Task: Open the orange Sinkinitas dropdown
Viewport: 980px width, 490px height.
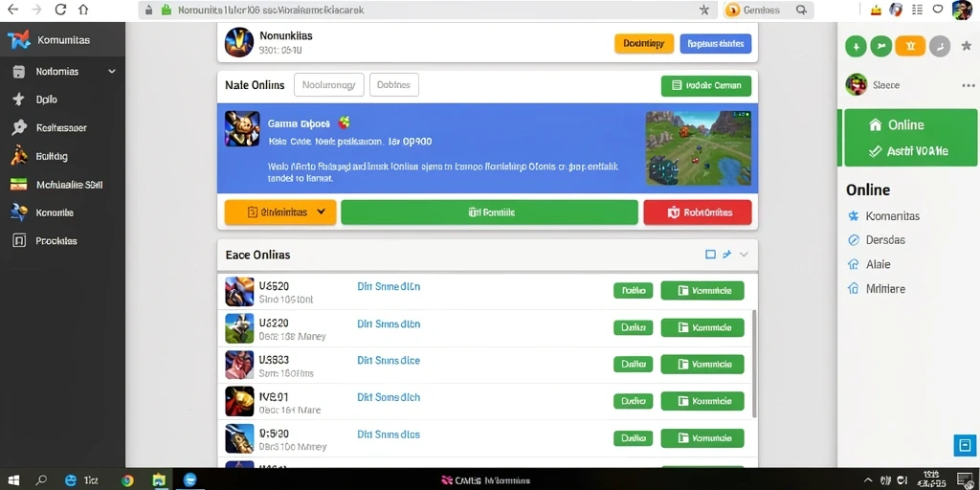Action: [280, 212]
